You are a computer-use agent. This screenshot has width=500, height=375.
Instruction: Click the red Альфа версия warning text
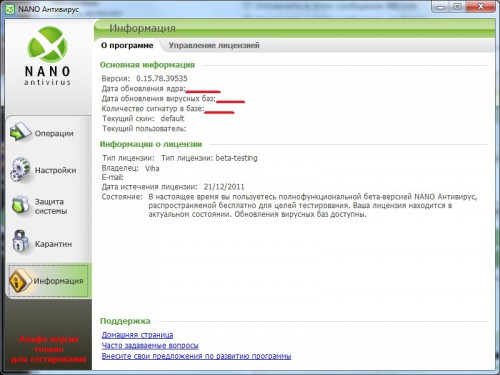48,349
